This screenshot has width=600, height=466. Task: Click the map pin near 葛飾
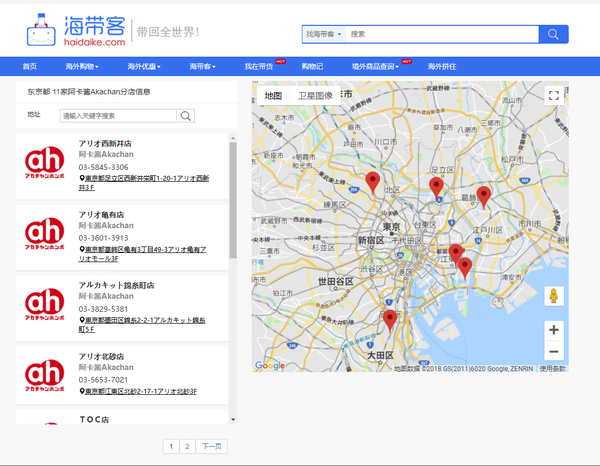point(484,197)
